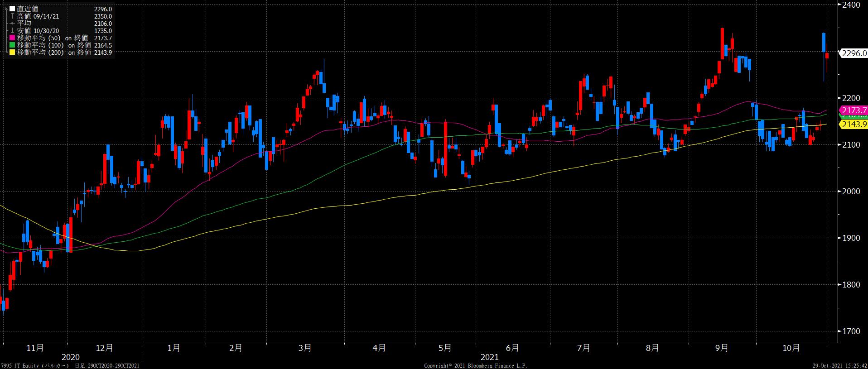
Task: Click the green 100-day moving average swatch
Action: tap(12, 45)
